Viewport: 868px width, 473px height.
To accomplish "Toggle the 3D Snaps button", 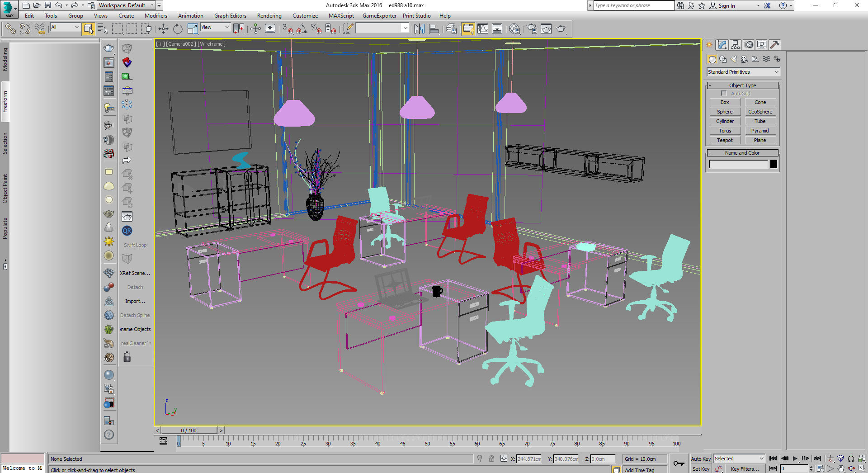I will (x=288, y=29).
